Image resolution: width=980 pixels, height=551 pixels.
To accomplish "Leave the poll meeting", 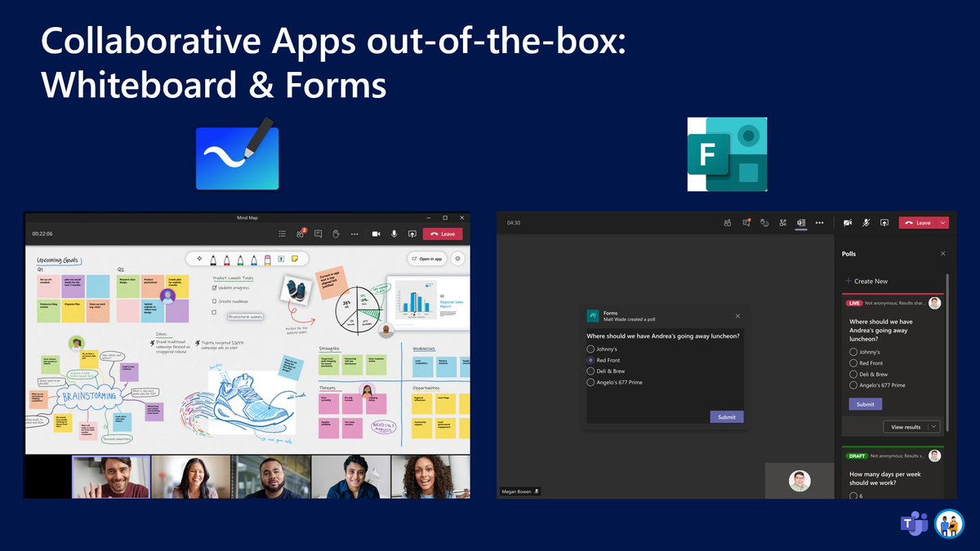I will [920, 222].
